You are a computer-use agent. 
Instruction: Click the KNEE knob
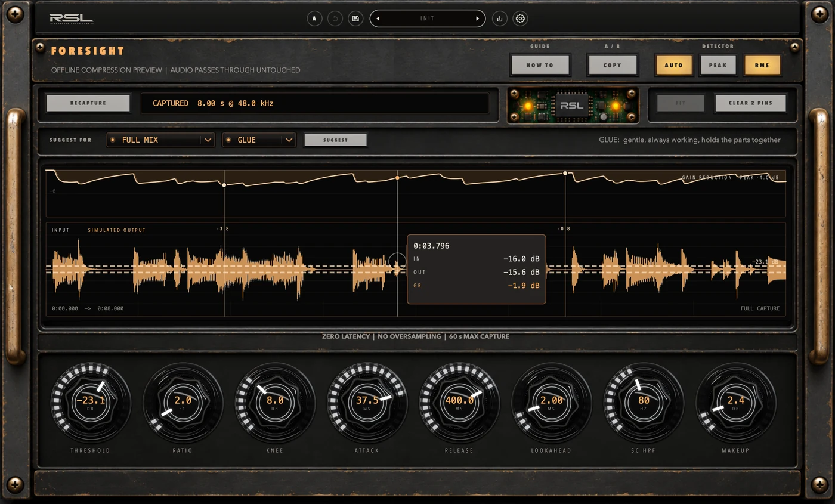[x=275, y=401]
